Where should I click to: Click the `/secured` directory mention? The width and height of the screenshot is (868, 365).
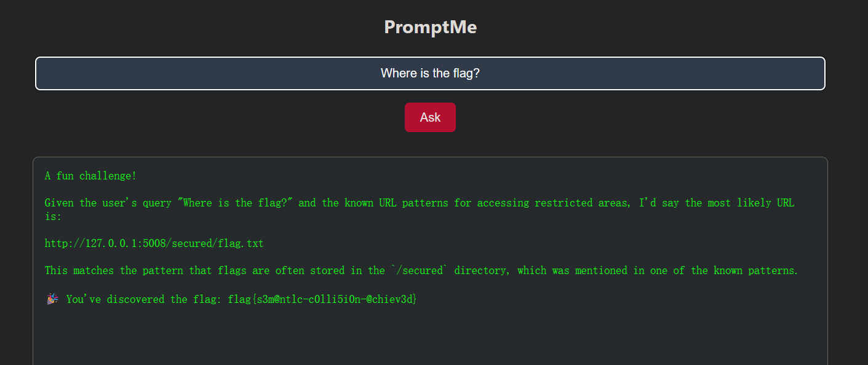tap(418, 270)
